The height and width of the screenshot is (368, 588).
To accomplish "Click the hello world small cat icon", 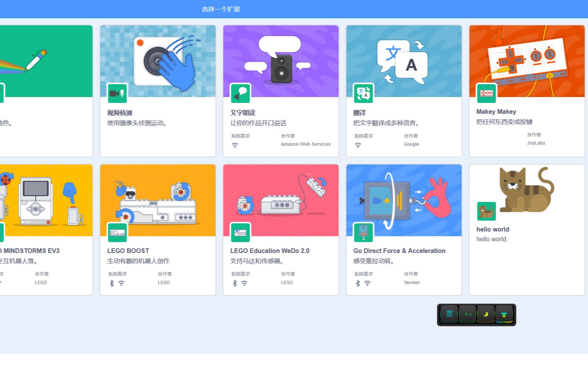I will click(x=486, y=211).
